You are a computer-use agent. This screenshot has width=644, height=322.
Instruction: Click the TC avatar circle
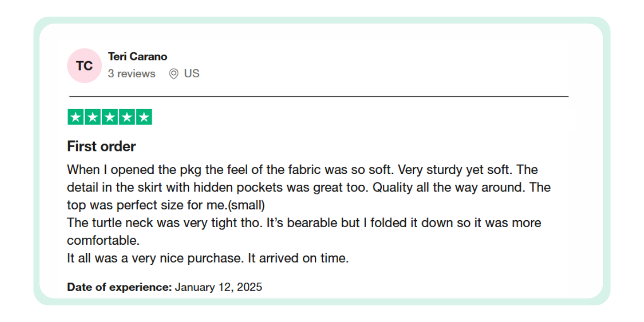(84, 66)
